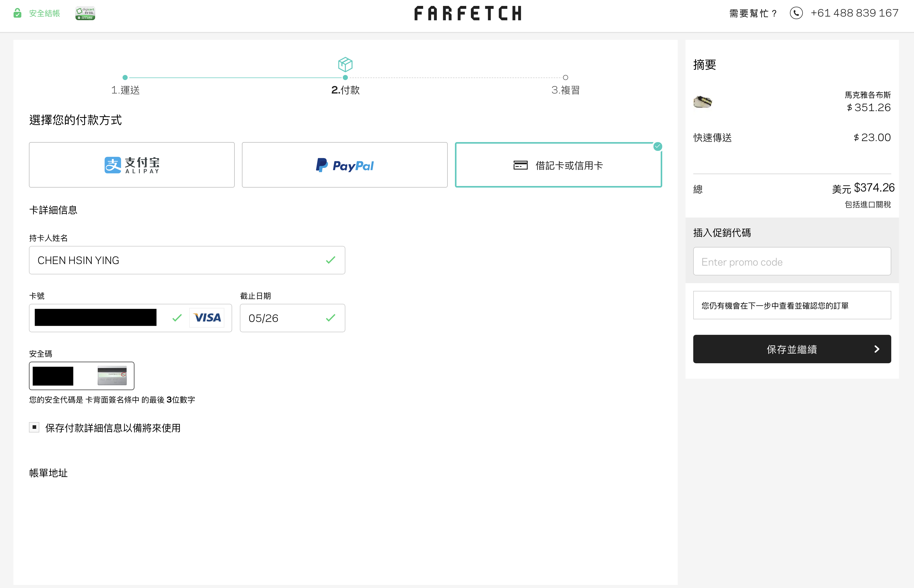The height and width of the screenshot is (588, 914).
Task: Click step 3.複習 in progress bar
Action: point(565,90)
